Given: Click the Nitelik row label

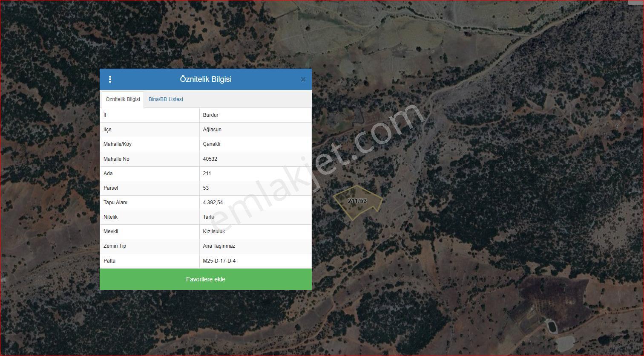Looking at the screenshot, I should (110, 217).
